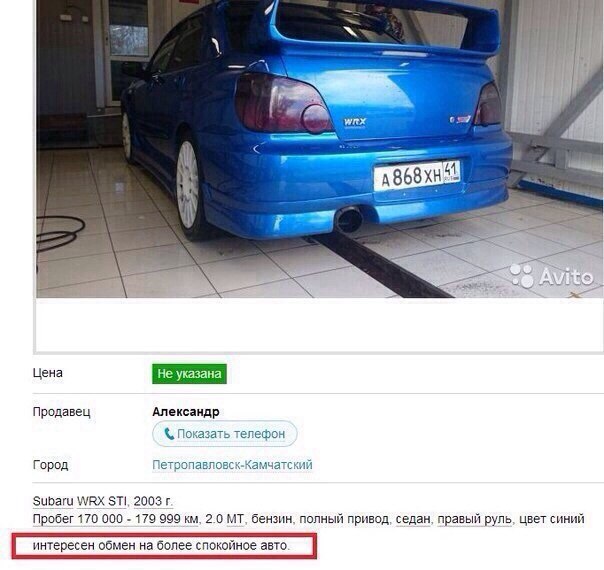Click the license plate А868ХН in the photo
This screenshot has height=570, width=604.
pos(417,176)
